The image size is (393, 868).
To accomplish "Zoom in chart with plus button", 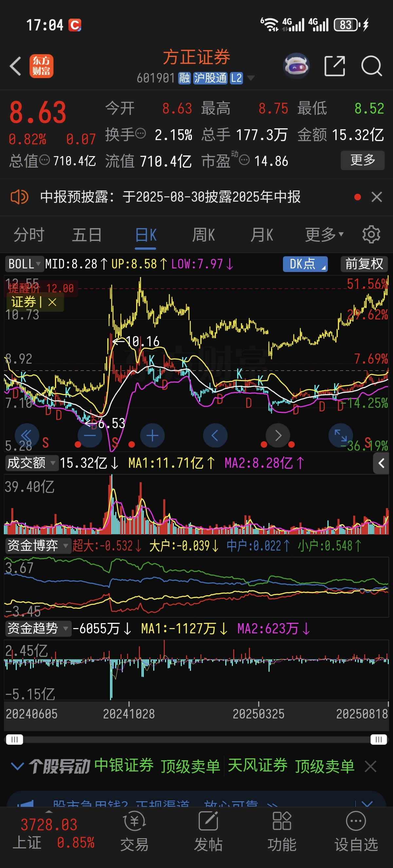I will (152, 435).
